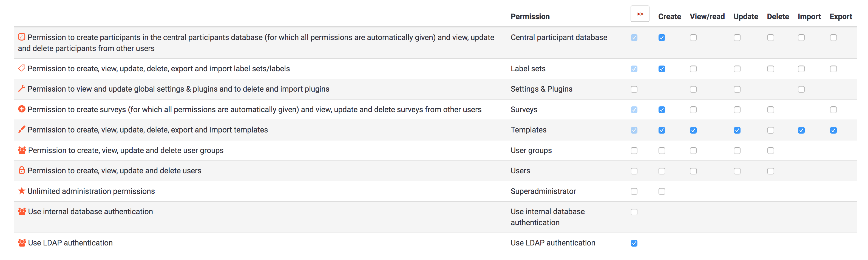
Task: Check the Users row general permission checkbox
Action: pos(634,171)
